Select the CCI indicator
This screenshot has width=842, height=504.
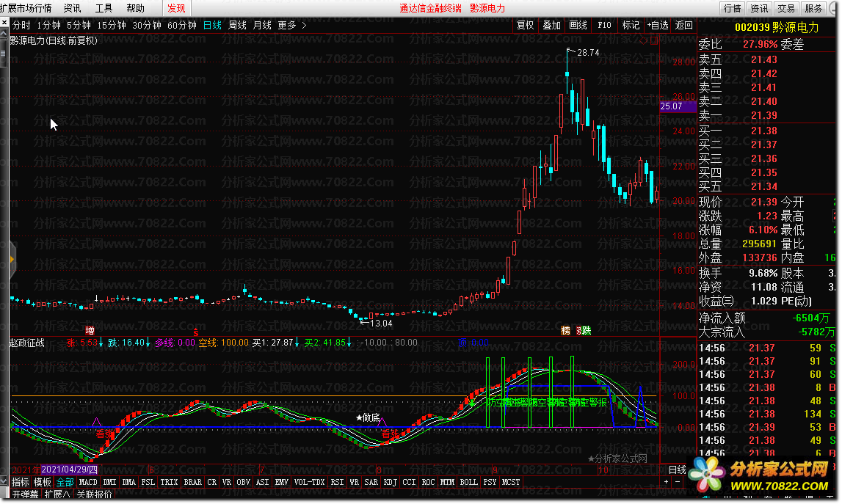click(x=409, y=482)
